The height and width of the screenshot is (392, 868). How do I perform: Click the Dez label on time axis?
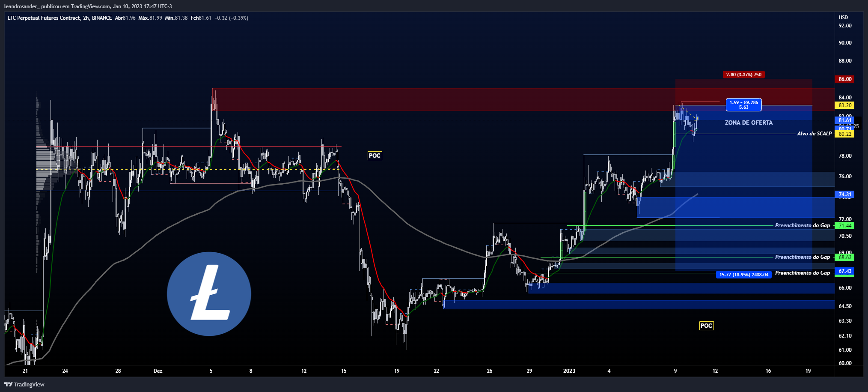tap(158, 371)
